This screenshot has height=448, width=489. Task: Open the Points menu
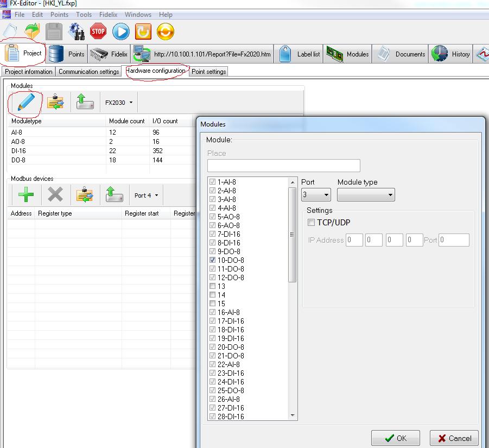pos(59,14)
